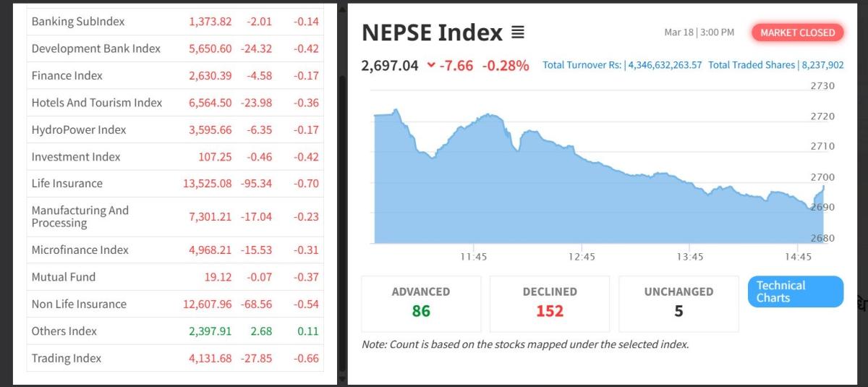
Task: Open the Mutual Fund entry
Action: pyautogui.click(x=64, y=277)
